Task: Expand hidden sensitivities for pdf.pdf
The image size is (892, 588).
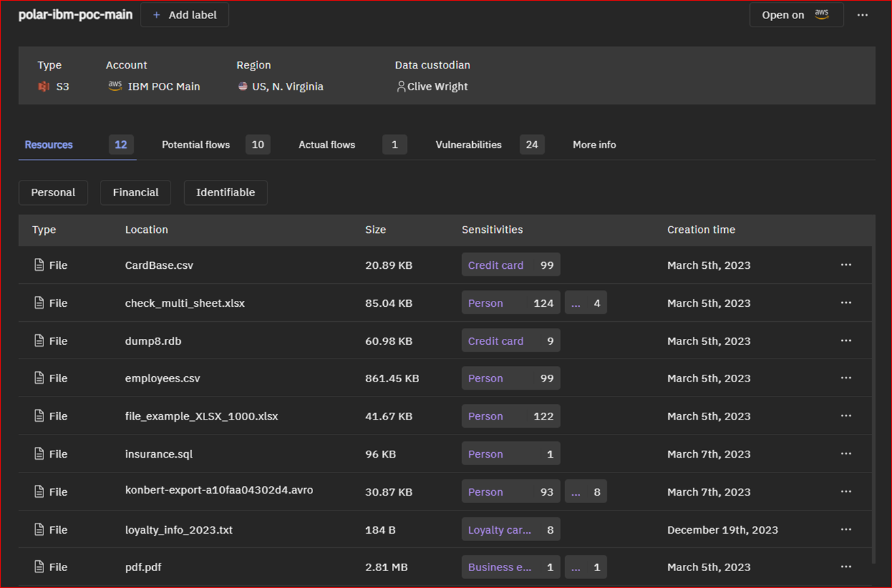Action: [586, 567]
